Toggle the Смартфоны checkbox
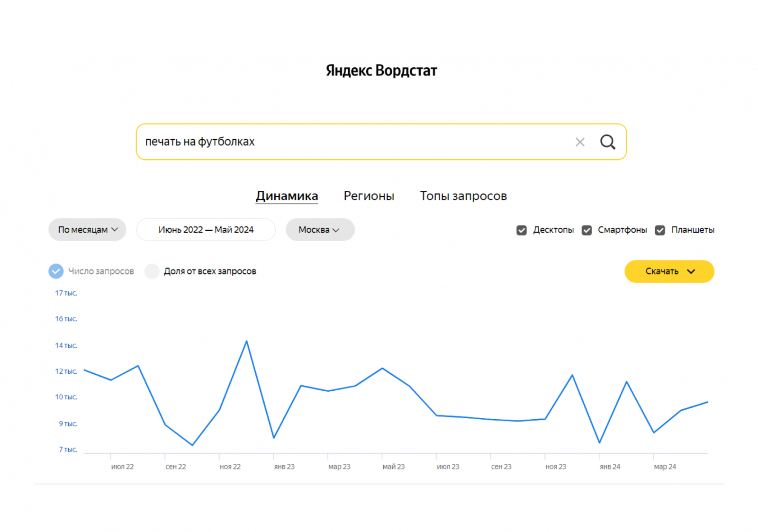Viewport: 758px width, 532px height. [x=587, y=230]
